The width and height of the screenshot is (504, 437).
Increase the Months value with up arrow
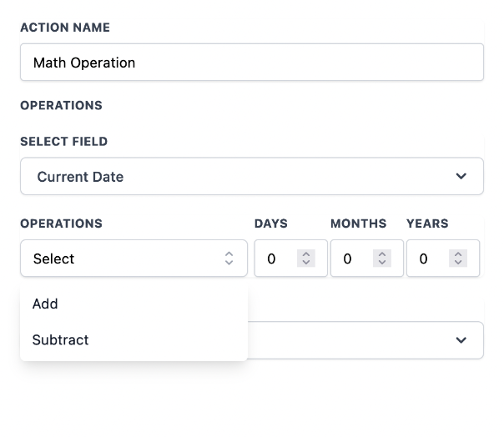coord(382,254)
